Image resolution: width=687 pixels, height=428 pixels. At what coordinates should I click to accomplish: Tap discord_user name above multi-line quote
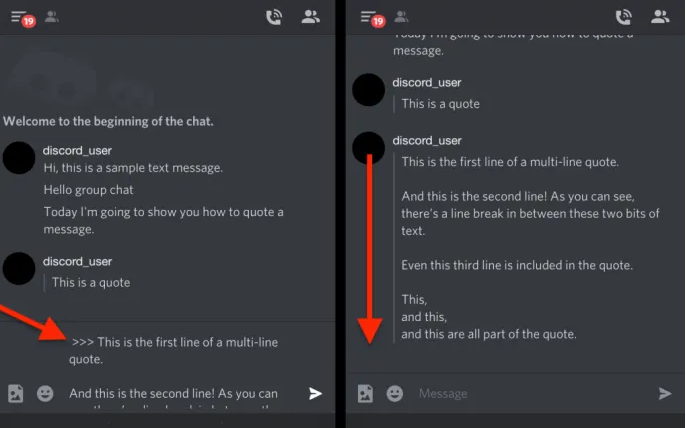427,141
